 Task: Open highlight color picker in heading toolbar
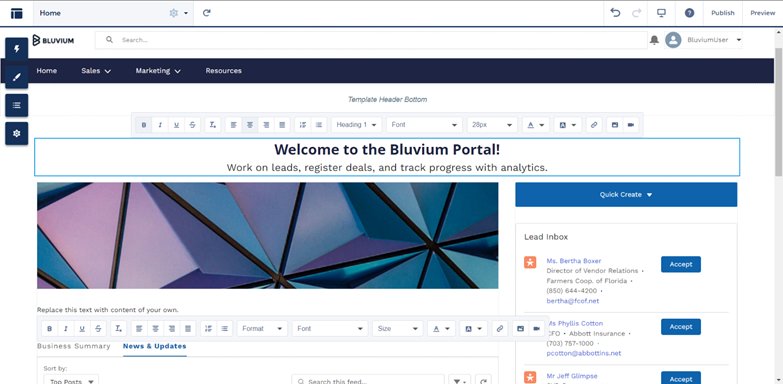(568, 125)
